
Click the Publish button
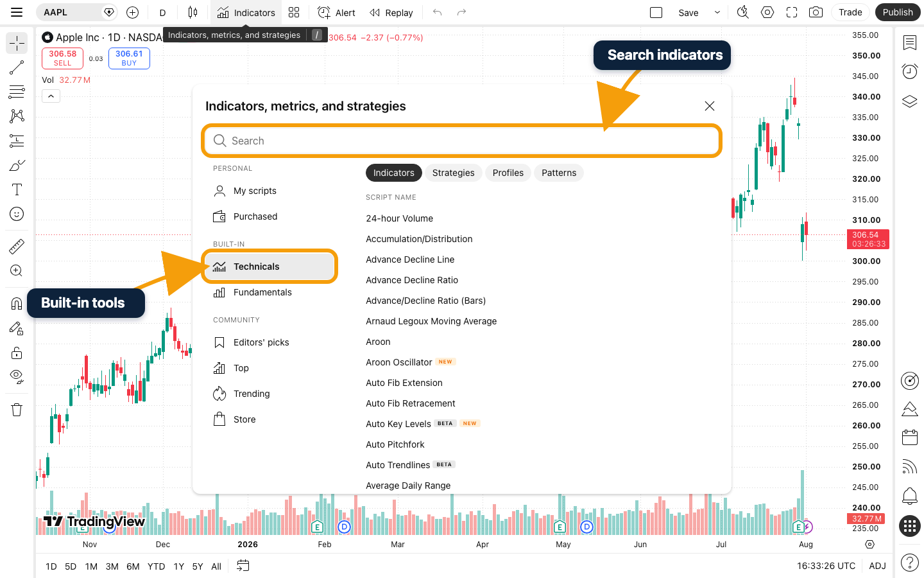pos(897,12)
